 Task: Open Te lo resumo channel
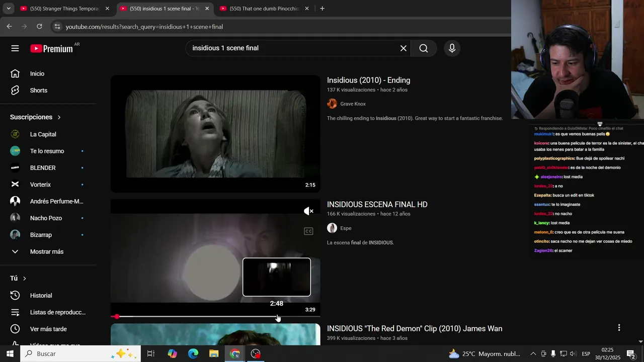click(48, 151)
